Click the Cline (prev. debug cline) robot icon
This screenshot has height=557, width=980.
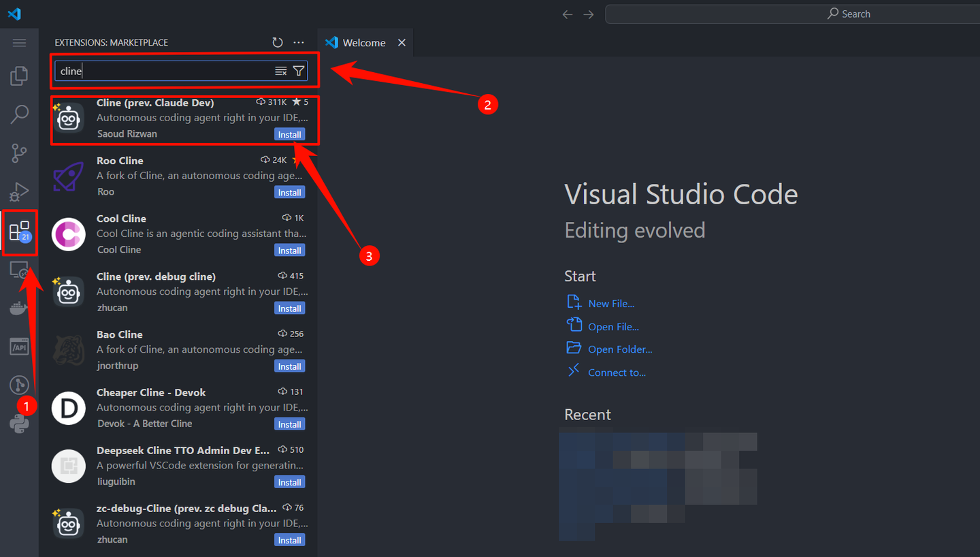(x=69, y=292)
